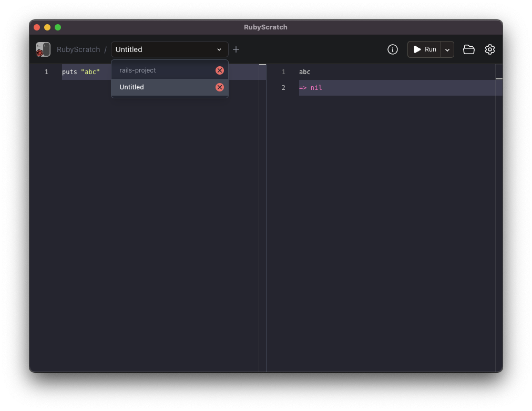This screenshot has height=411, width=532.
Task: Click the output pane scrollbar marker
Action: coord(499,79)
